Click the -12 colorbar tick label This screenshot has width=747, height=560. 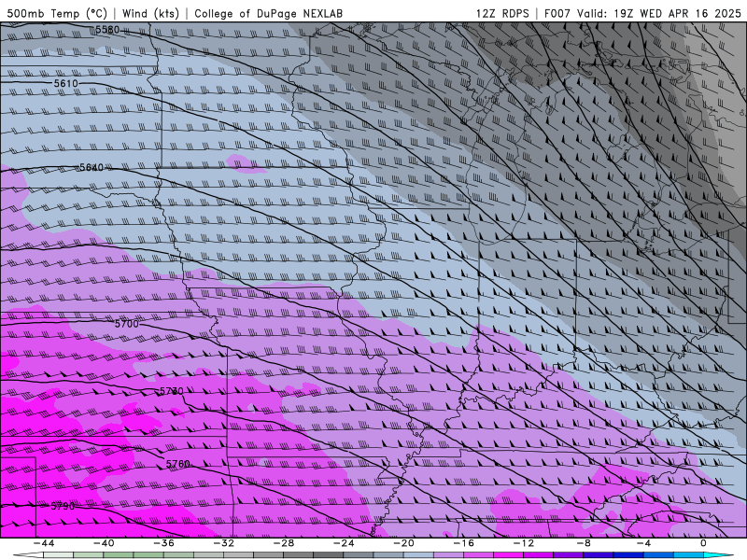point(524,543)
